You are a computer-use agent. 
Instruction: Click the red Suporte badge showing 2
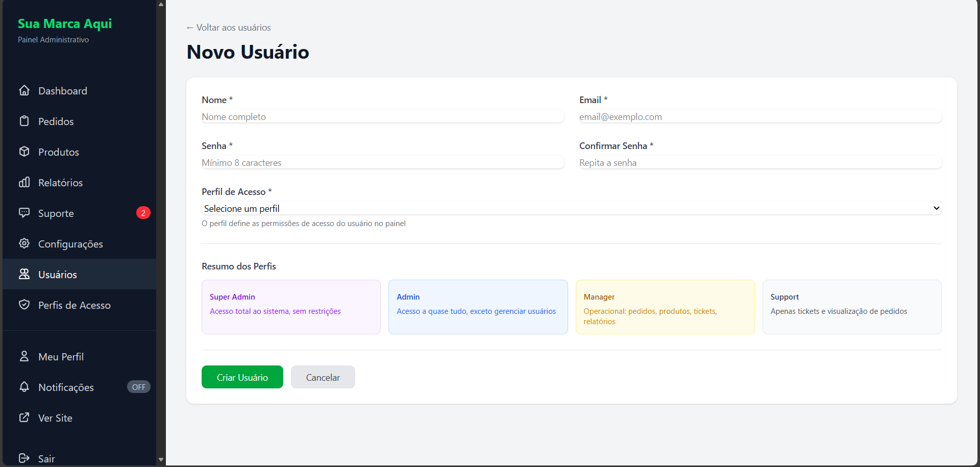[x=143, y=213]
